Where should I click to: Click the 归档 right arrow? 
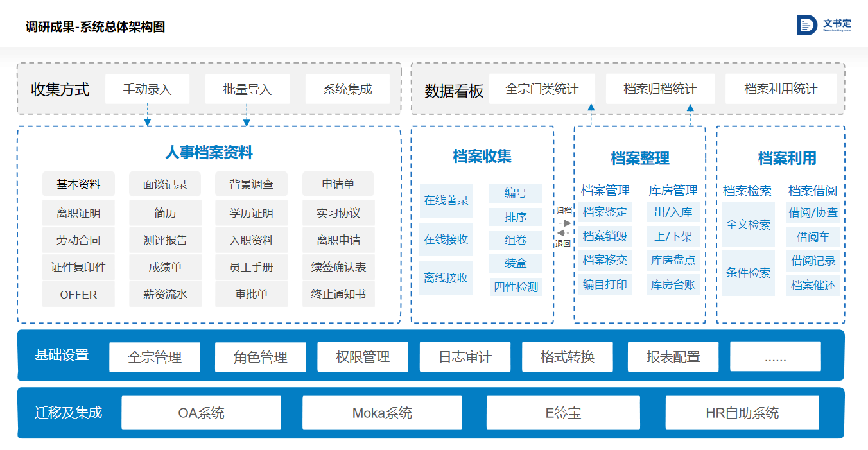click(x=564, y=222)
